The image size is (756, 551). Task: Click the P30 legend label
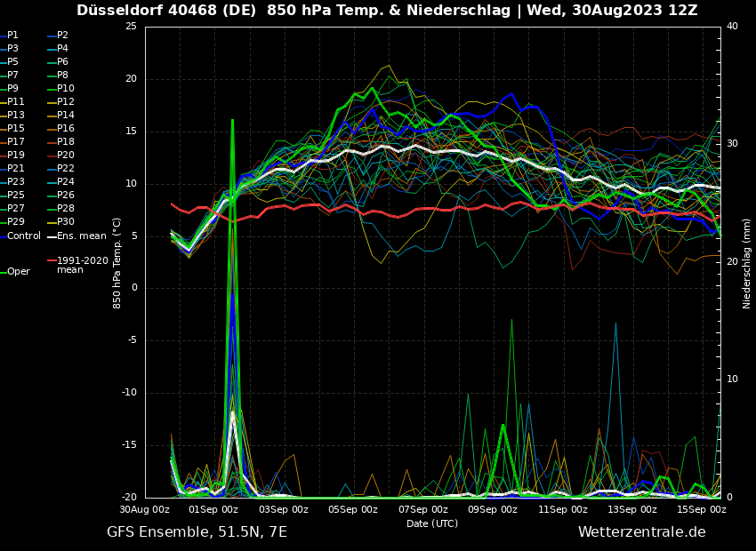point(65,222)
